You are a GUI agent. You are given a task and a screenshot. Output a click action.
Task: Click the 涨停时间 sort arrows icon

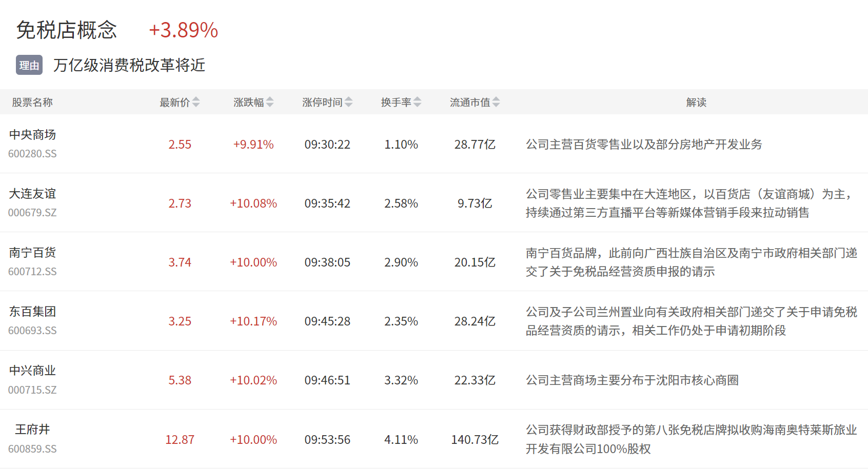pos(349,102)
